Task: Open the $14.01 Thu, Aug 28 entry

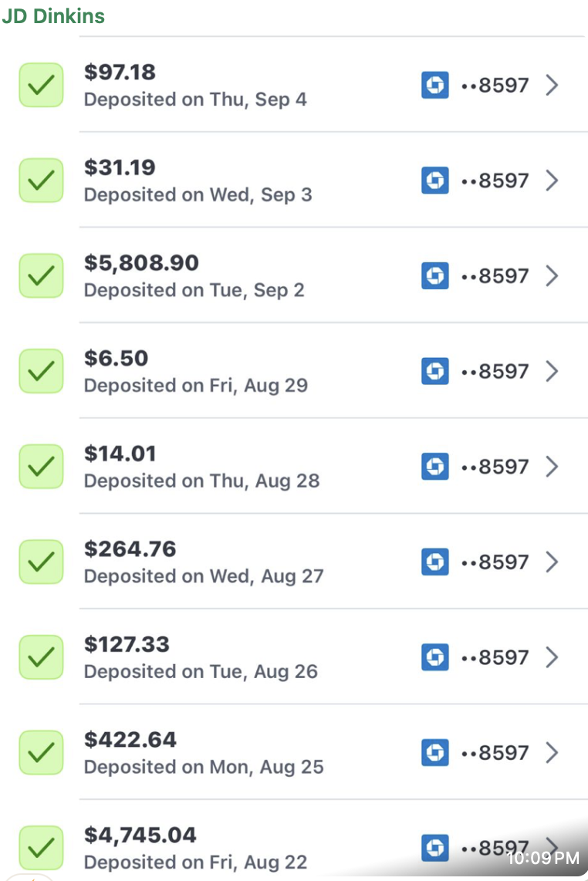Action: (x=333, y=467)
